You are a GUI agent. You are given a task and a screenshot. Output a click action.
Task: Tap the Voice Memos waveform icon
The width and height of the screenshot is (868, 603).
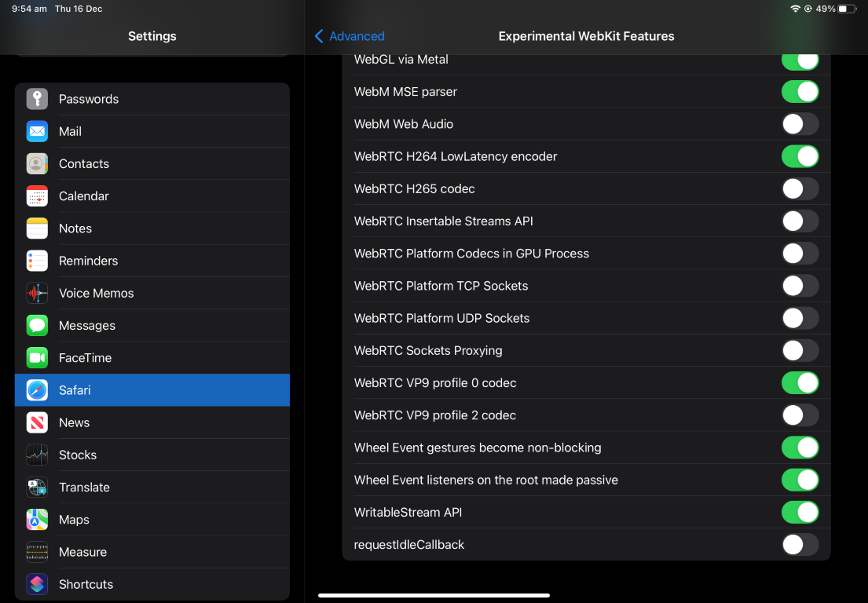37,293
